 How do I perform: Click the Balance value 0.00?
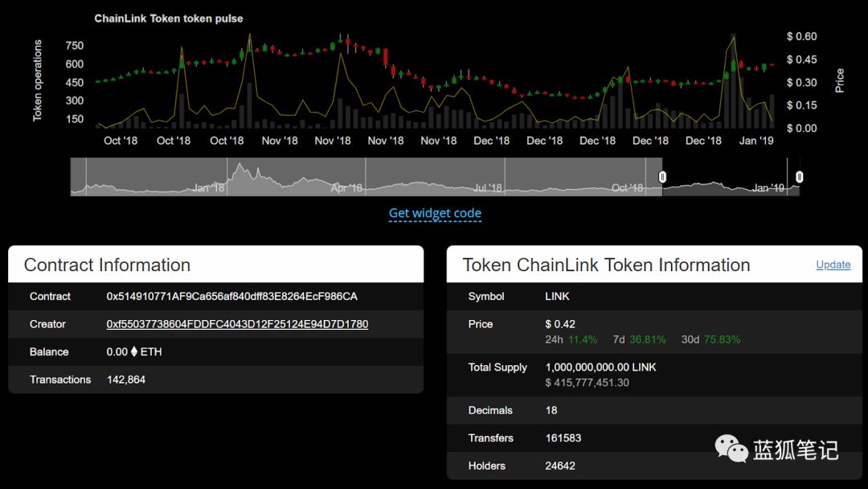(117, 351)
